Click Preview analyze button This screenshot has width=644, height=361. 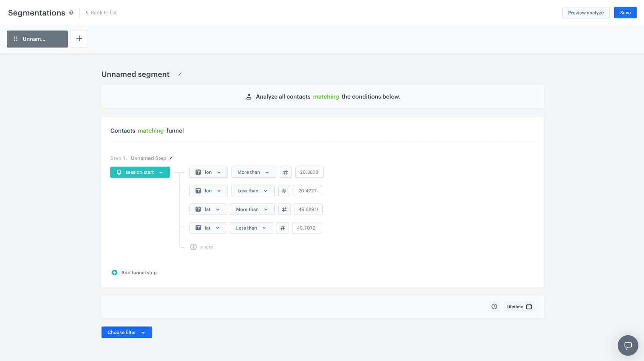(585, 13)
